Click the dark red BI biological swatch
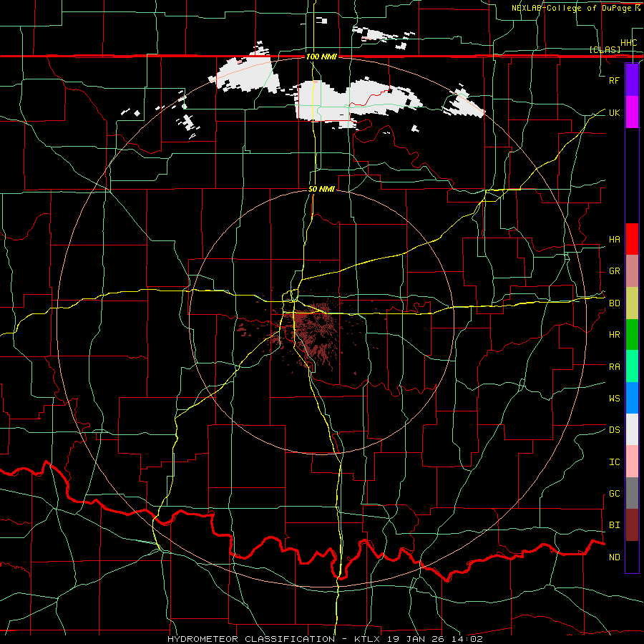Viewport: 644px width, 644px height. click(632, 525)
